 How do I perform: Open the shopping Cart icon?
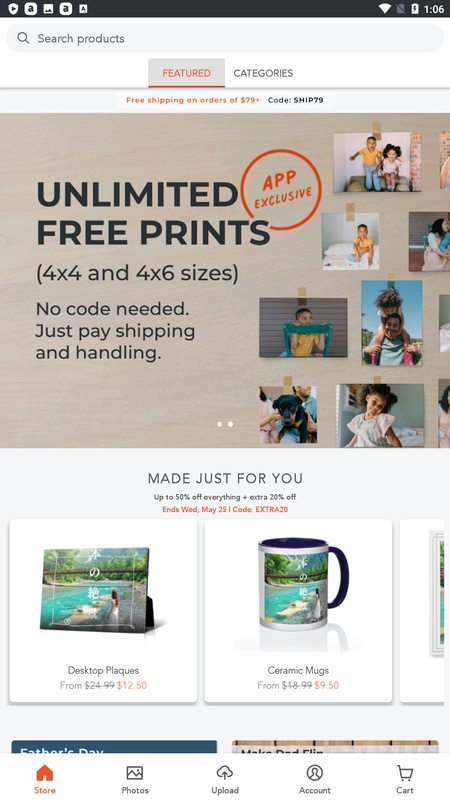tap(405, 773)
